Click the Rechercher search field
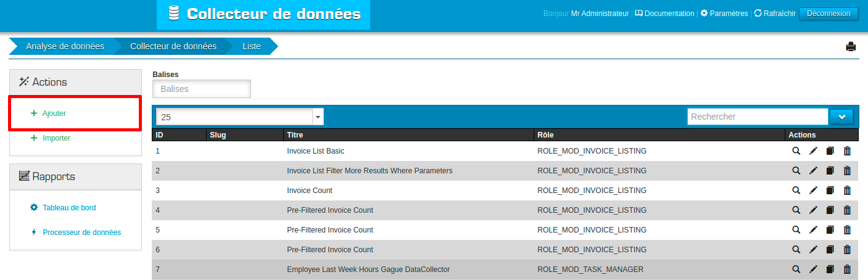This screenshot has height=280, width=868. point(757,117)
